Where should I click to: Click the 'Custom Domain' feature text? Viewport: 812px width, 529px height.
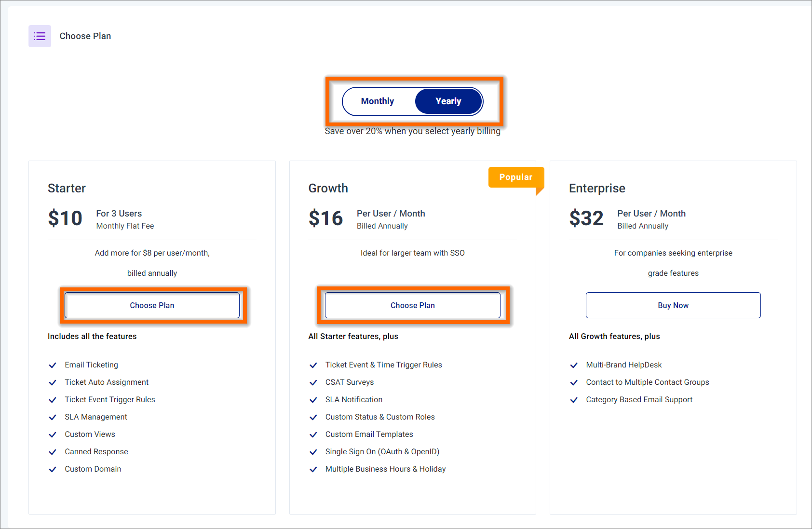(x=93, y=469)
